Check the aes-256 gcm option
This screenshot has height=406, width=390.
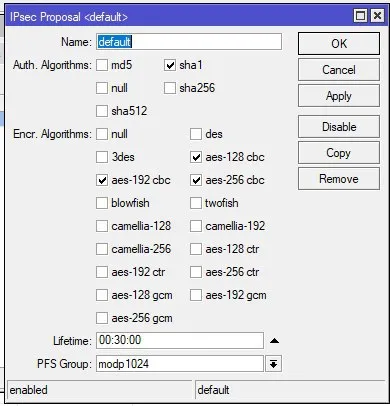tap(102, 318)
